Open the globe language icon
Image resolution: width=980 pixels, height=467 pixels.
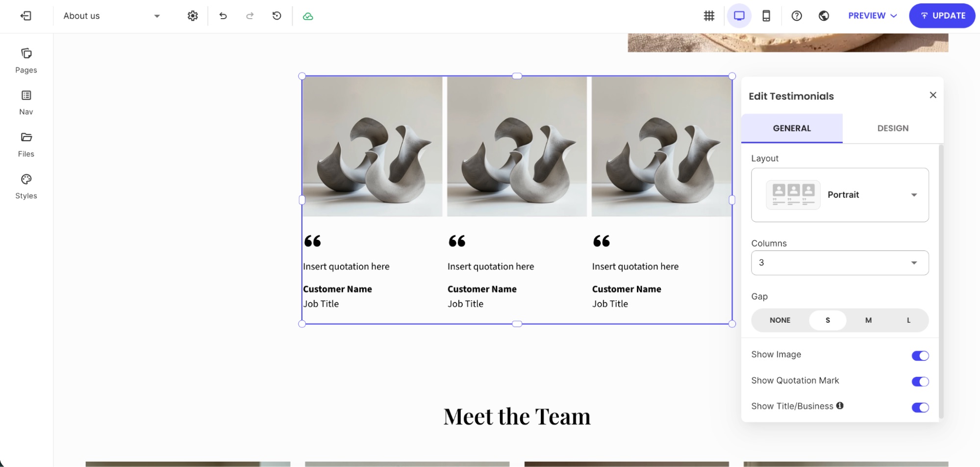click(824, 16)
